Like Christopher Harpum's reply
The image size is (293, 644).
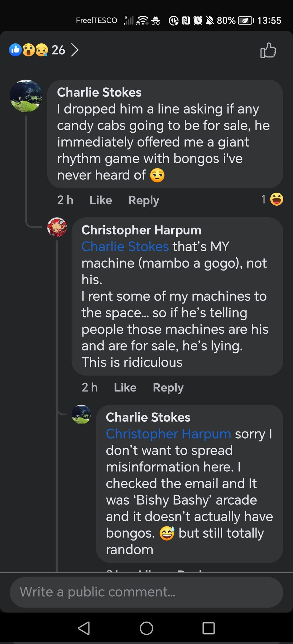[x=125, y=387]
